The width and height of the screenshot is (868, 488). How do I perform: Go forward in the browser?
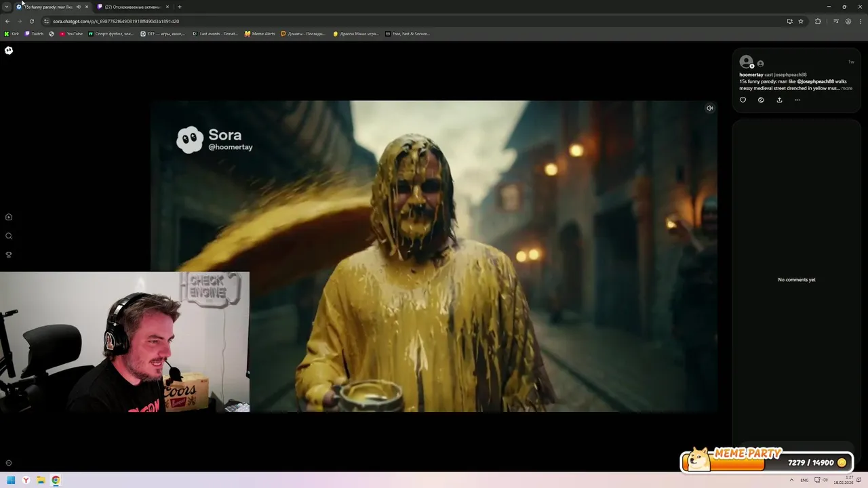click(20, 21)
